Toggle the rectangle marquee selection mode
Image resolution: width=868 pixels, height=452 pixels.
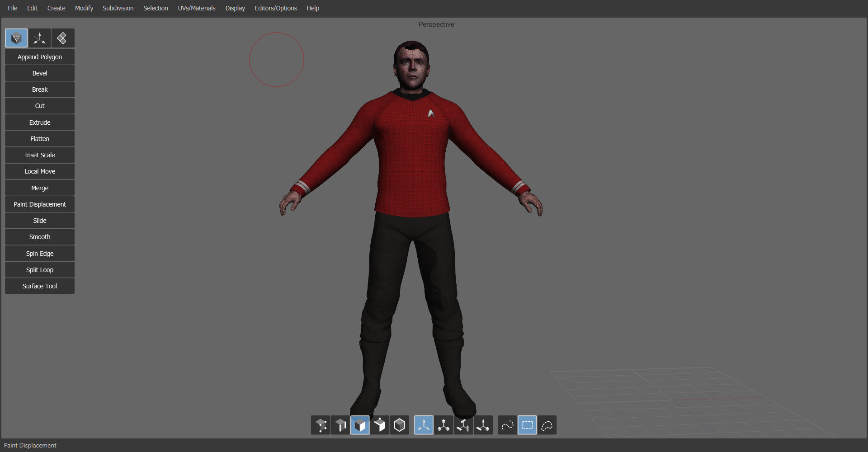(527, 425)
